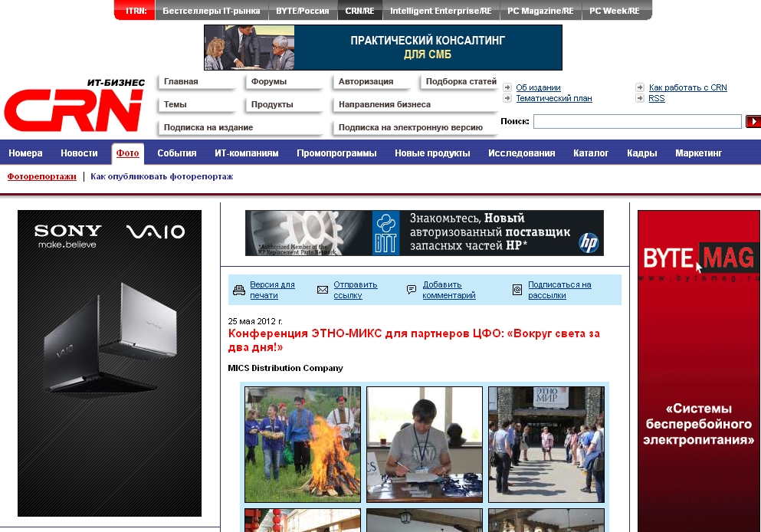Viewport: 761px width, 532px height.
Task: Click the printer icon for print version
Action: point(239,291)
